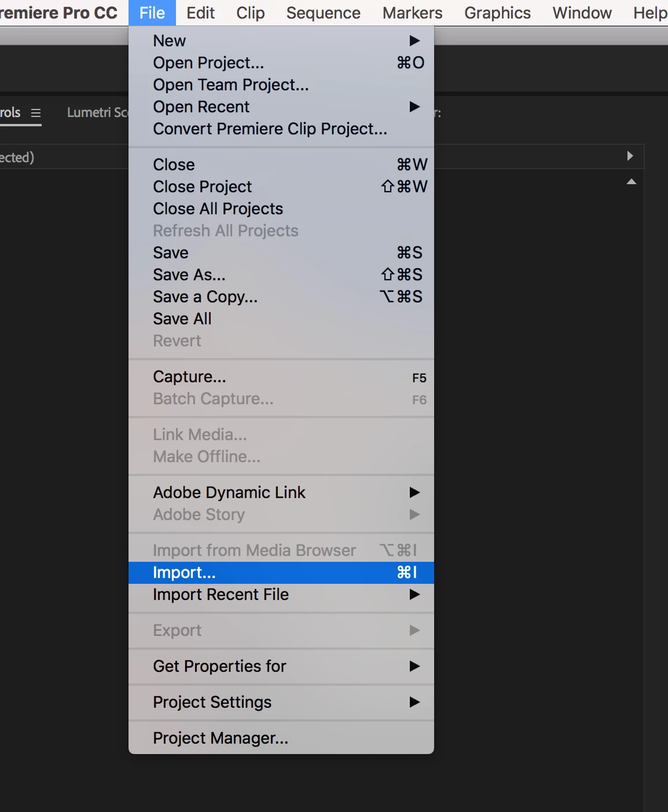
Task: Click the panel hamburger menu icon
Action: tap(36, 113)
